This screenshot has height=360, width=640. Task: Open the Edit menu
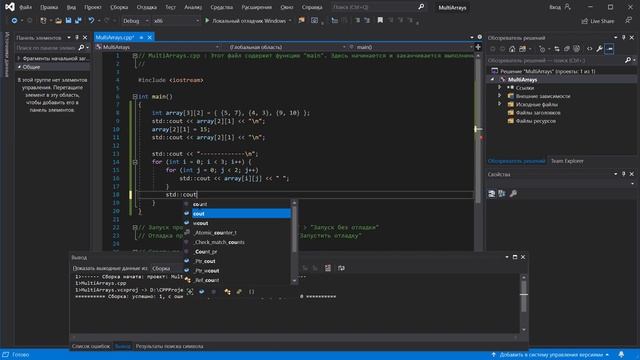pyautogui.click(x=49, y=7)
